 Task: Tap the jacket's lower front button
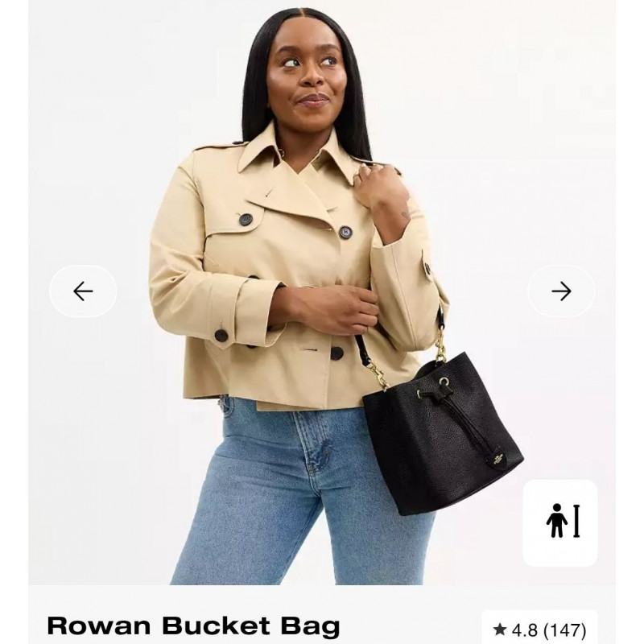click(x=337, y=353)
